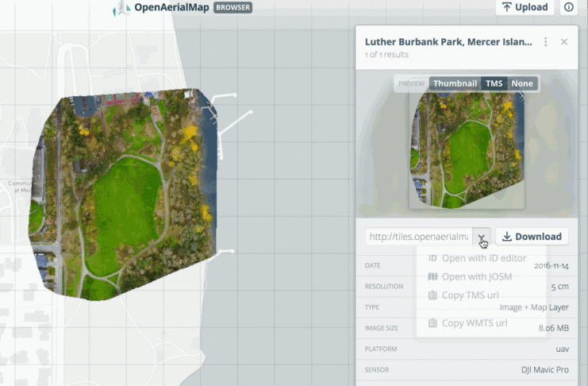This screenshot has width=588, height=386.
Task: Click the Download button
Action: click(x=532, y=237)
